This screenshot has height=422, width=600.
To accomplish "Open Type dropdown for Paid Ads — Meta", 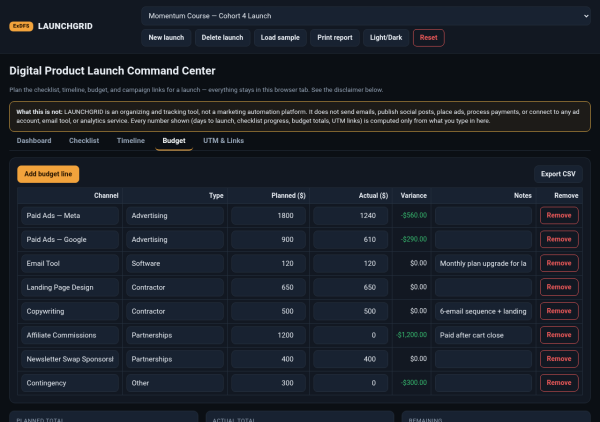I will click(x=175, y=216).
